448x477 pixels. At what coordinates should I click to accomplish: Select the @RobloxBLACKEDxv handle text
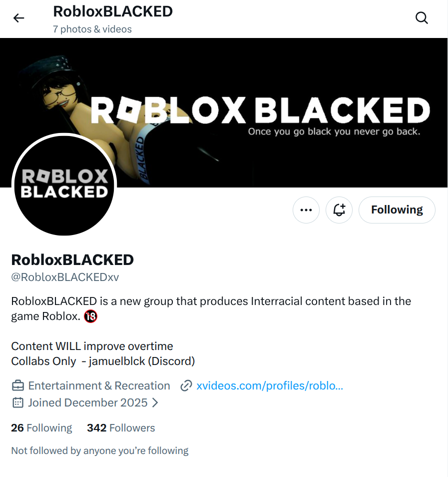pos(65,277)
